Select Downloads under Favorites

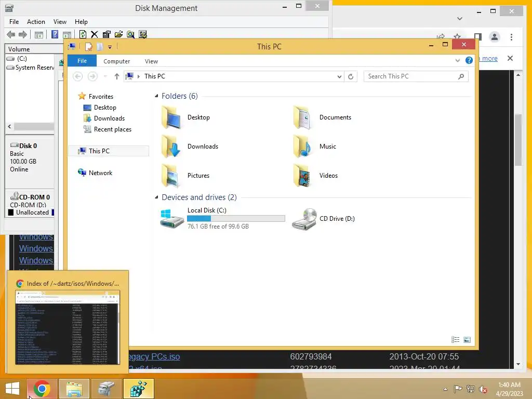click(x=109, y=118)
